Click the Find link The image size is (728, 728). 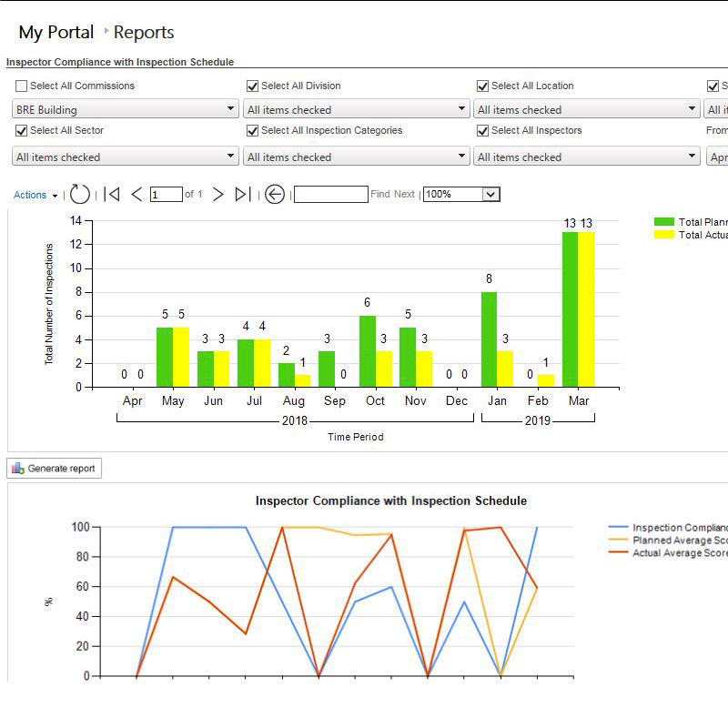point(379,195)
